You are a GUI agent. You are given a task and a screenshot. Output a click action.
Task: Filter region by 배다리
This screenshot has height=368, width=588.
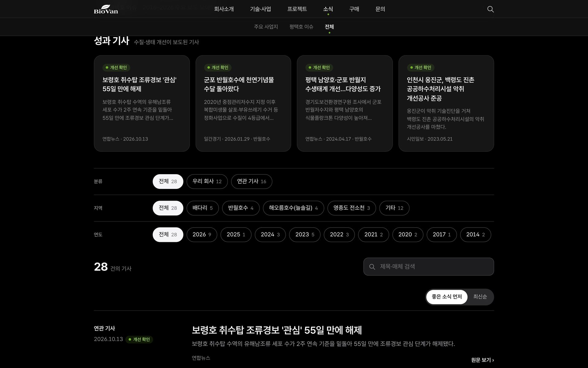[x=203, y=208]
